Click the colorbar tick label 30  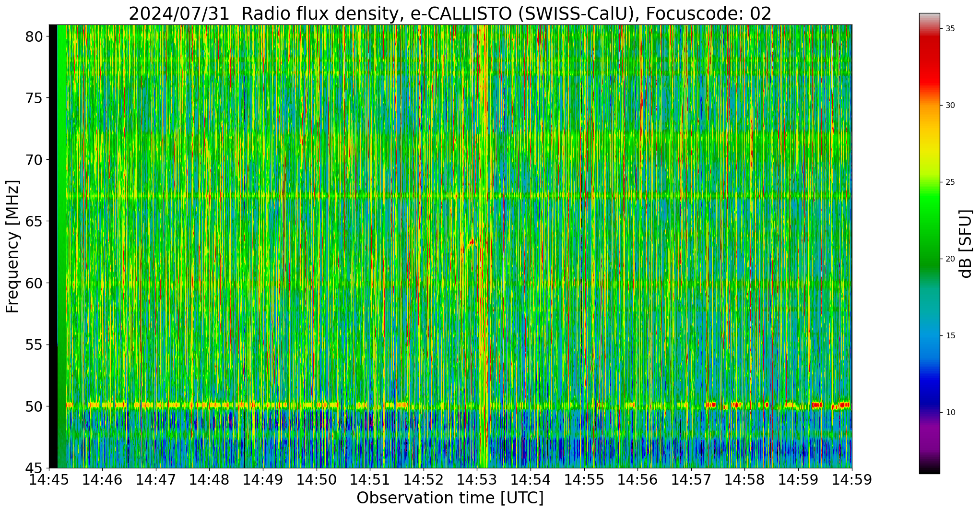[950, 106]
